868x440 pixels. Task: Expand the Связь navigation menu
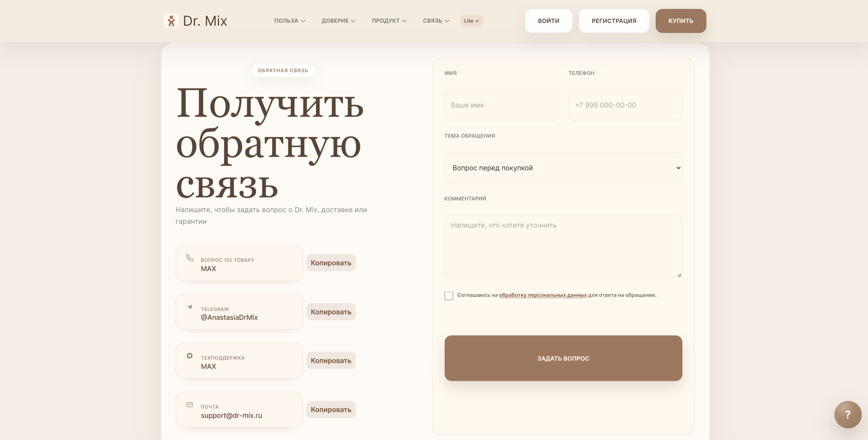[436, 21]
